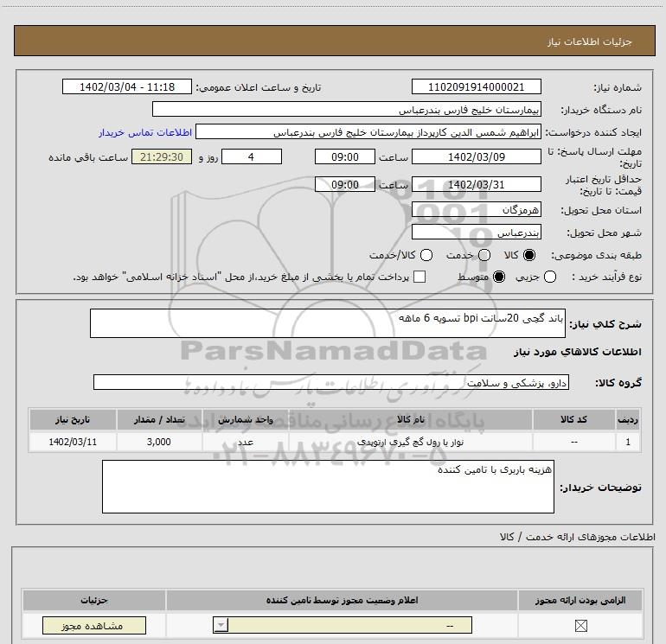Click the permit status combo box field
Viewport: 666px width, 644px height.
[343, 625]
